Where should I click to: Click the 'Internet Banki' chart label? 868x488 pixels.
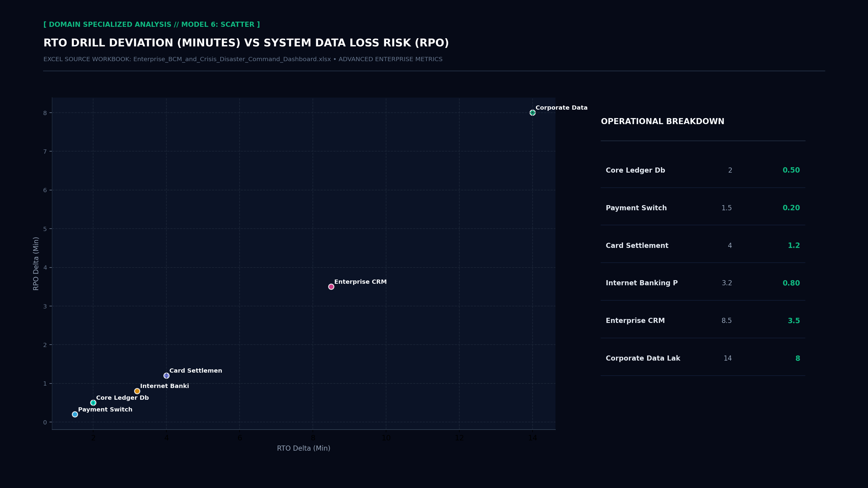165,386
